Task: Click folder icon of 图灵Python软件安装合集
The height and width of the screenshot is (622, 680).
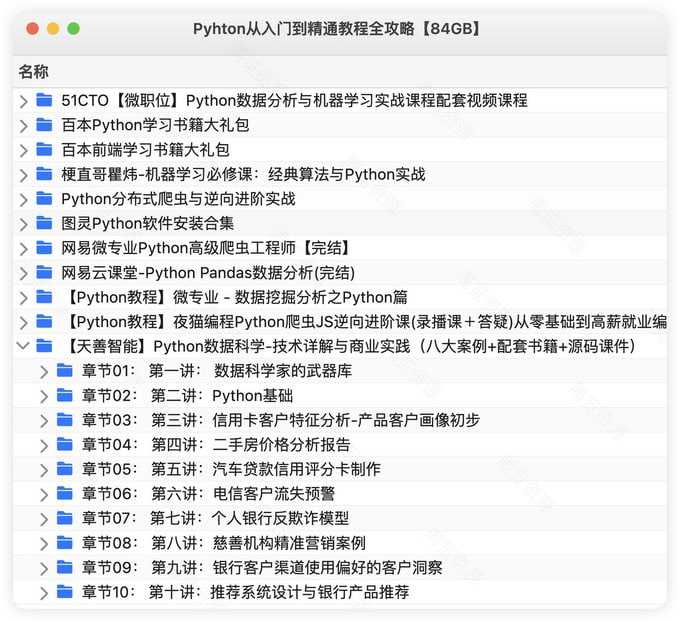Action: (44, 223)
